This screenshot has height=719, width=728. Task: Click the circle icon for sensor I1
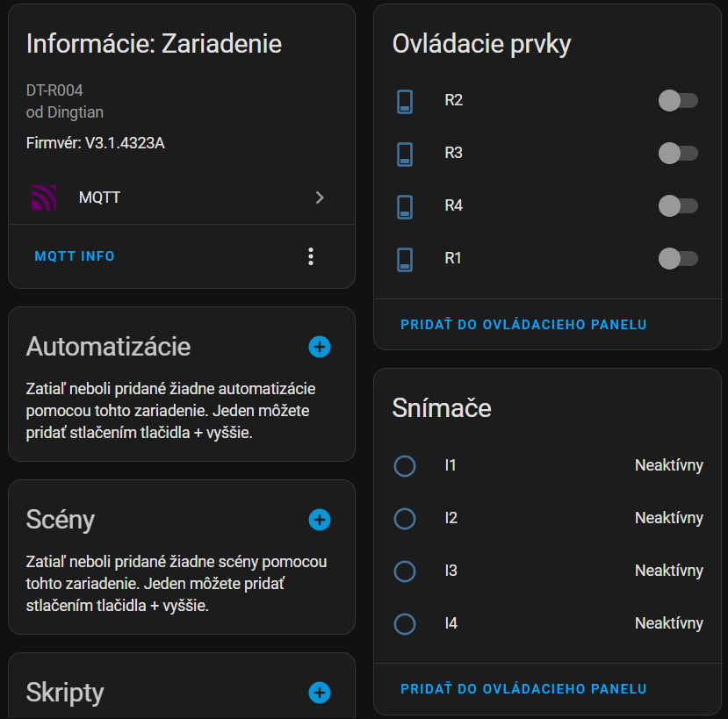click(405, 466)
